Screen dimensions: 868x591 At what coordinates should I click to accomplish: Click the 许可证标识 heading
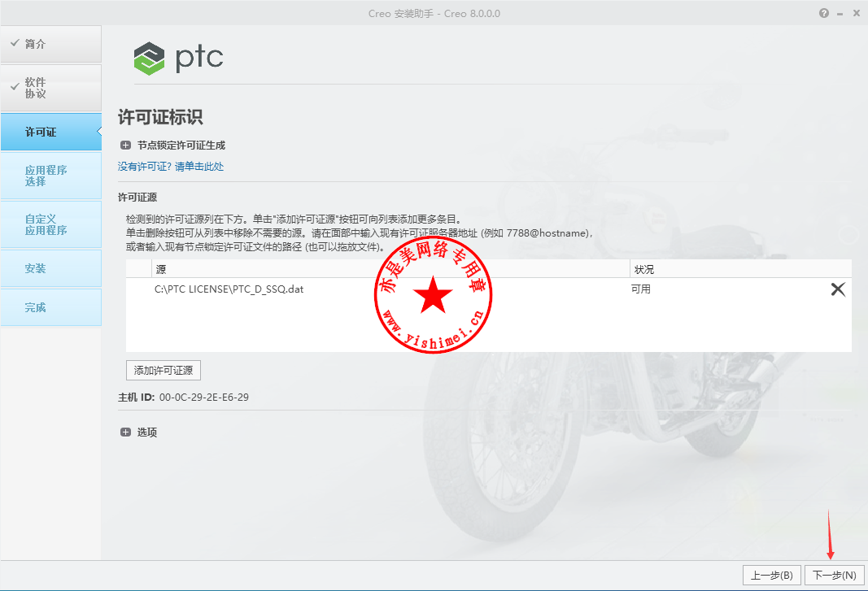160,117
